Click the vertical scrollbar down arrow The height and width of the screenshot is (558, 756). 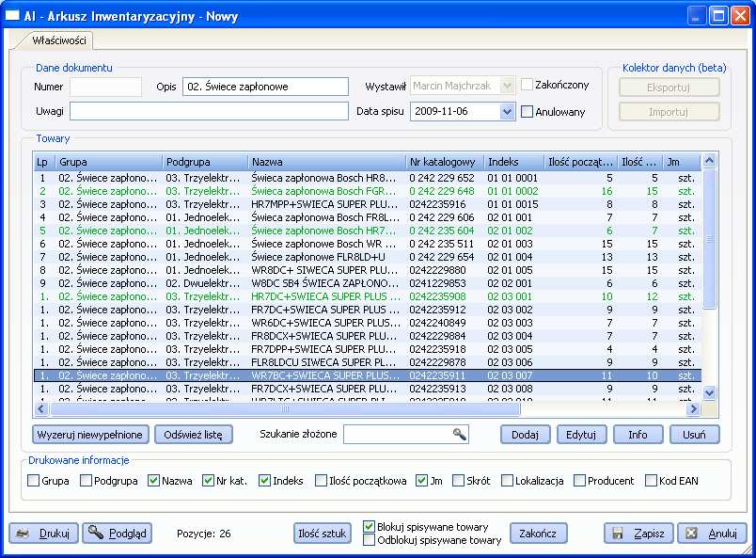[x=709, y=393]
